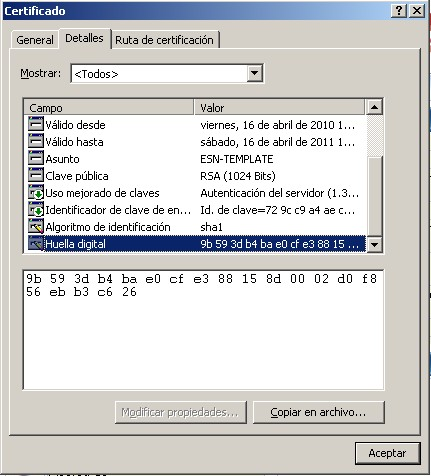Click the viernes, 16 de abril de 2010 value

(278, 125)
